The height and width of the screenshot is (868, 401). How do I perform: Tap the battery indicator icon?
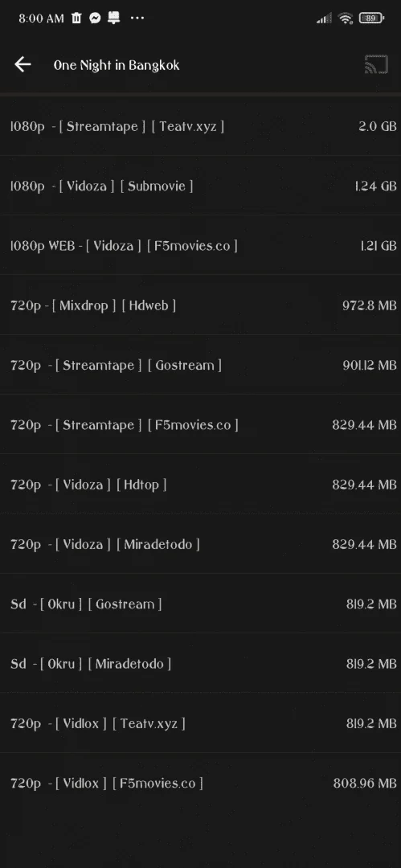(371, 18)
